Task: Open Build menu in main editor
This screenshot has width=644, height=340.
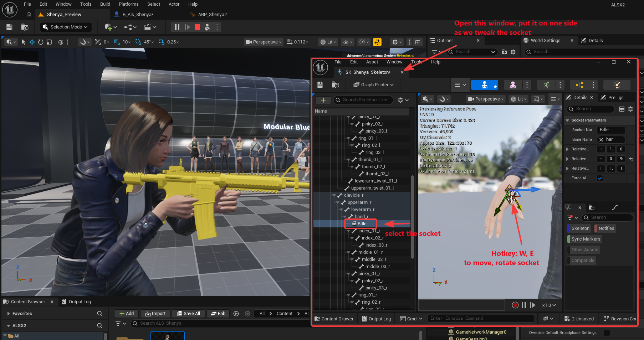Action: coord(105,4)
